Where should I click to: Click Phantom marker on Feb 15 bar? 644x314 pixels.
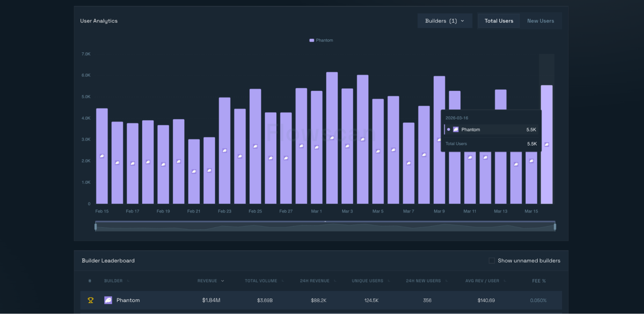pyautogui.click(x=102, y=156)
